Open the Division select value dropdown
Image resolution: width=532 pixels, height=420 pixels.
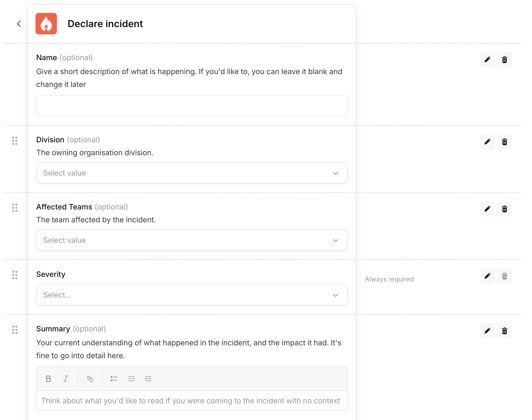pyautogui.click(x=192, y=173)
